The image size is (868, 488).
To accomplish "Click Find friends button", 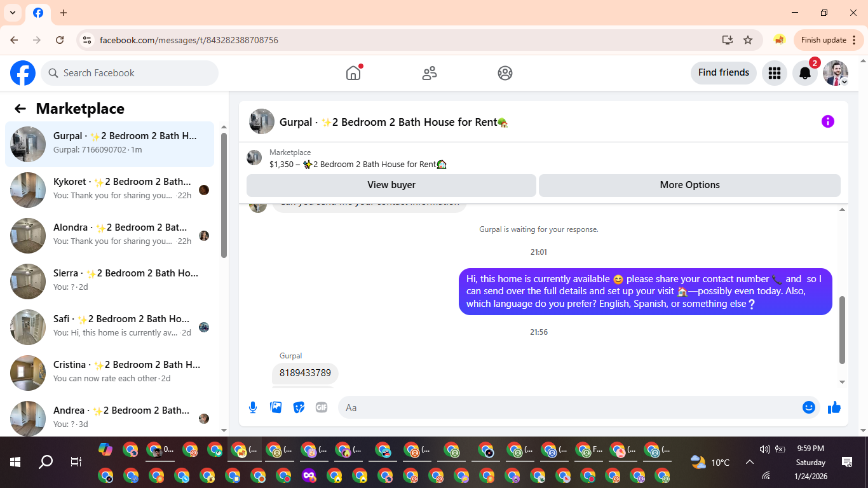I will [x=724, y=72].
